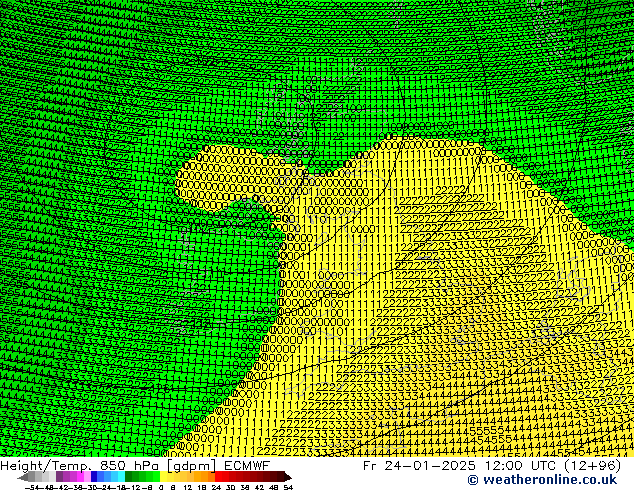Click the cyan swatch above the -18 label
The image size is (634, 490).
(121, 477)
